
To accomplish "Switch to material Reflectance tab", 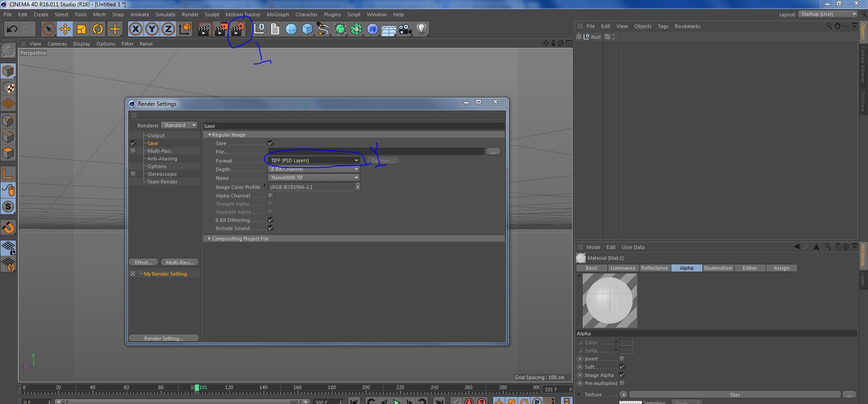I will [x=655, y=268].
